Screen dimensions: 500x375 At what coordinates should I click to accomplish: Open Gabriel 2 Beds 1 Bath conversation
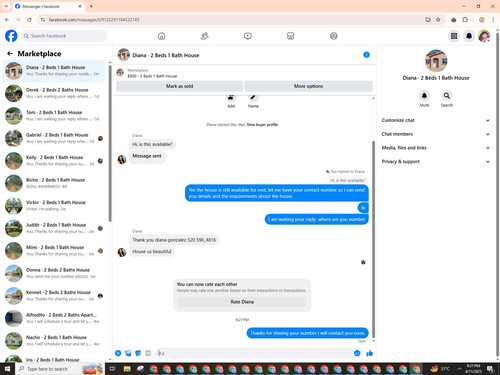click(54, 138)
